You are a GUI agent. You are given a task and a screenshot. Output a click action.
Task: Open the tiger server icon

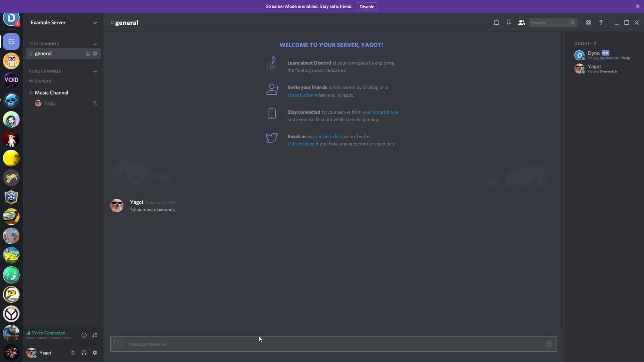pos(11,177)
